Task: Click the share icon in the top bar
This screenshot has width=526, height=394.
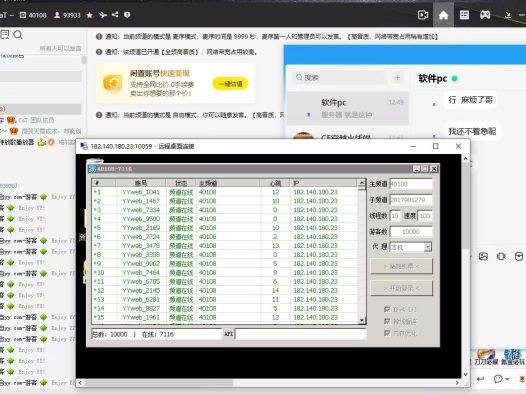Action: [115, 15]
